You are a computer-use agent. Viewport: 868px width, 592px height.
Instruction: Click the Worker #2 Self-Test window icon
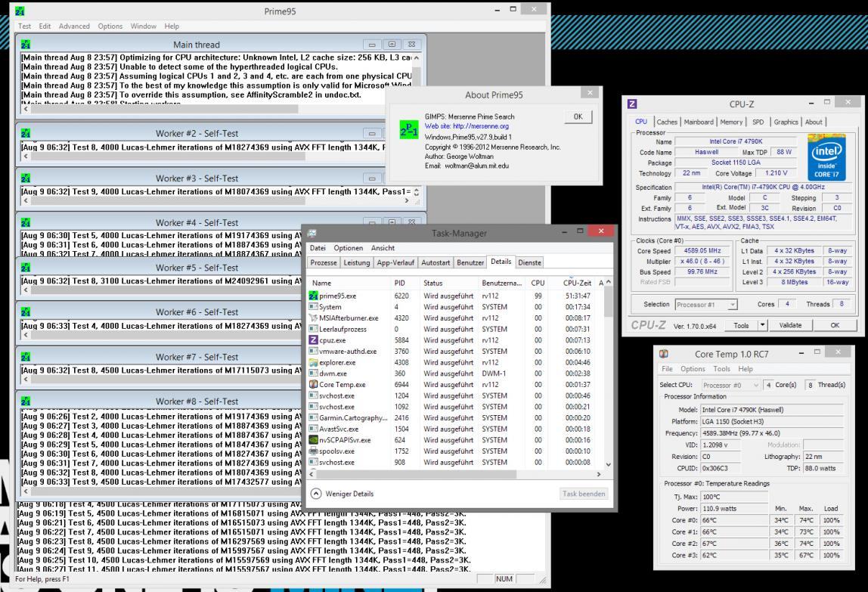(x=26, y=134)
